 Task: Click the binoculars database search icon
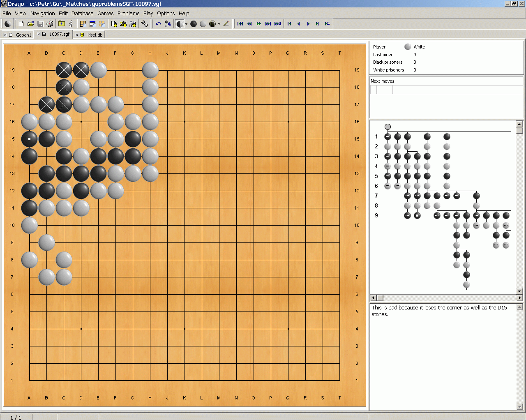[133, 24]
